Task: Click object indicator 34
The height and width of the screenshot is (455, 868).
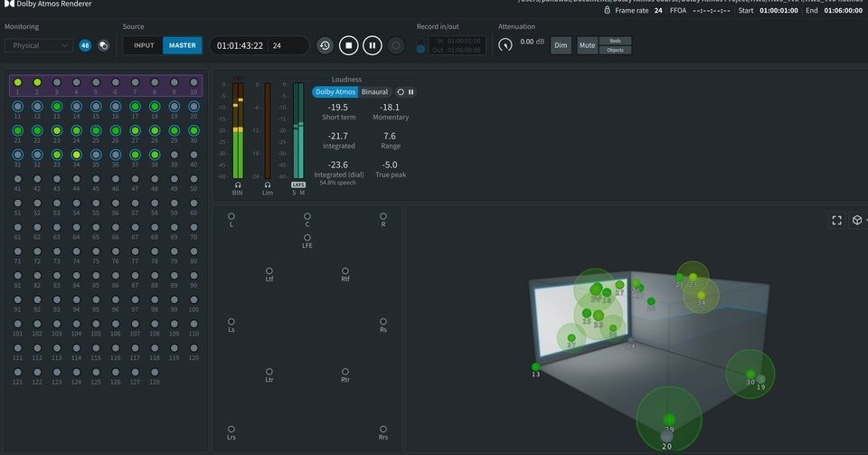Action: 76,155
